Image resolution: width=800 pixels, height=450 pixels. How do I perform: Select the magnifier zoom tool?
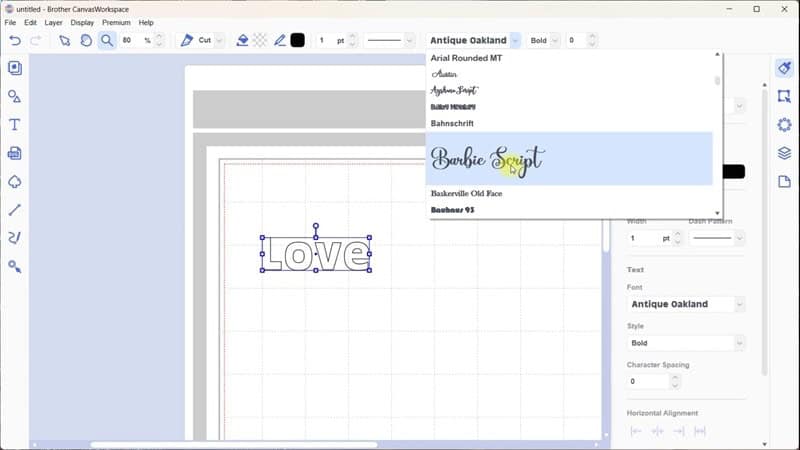click(107, 40)
